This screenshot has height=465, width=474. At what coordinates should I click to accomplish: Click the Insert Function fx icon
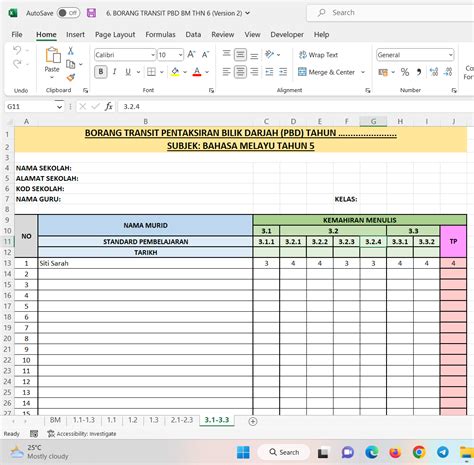click(x=108, y=107)
